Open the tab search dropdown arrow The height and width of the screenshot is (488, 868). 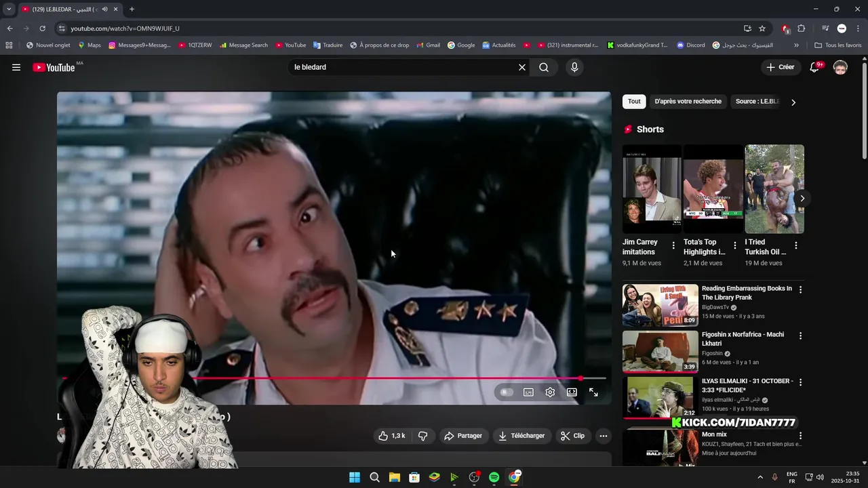point(9,9)
